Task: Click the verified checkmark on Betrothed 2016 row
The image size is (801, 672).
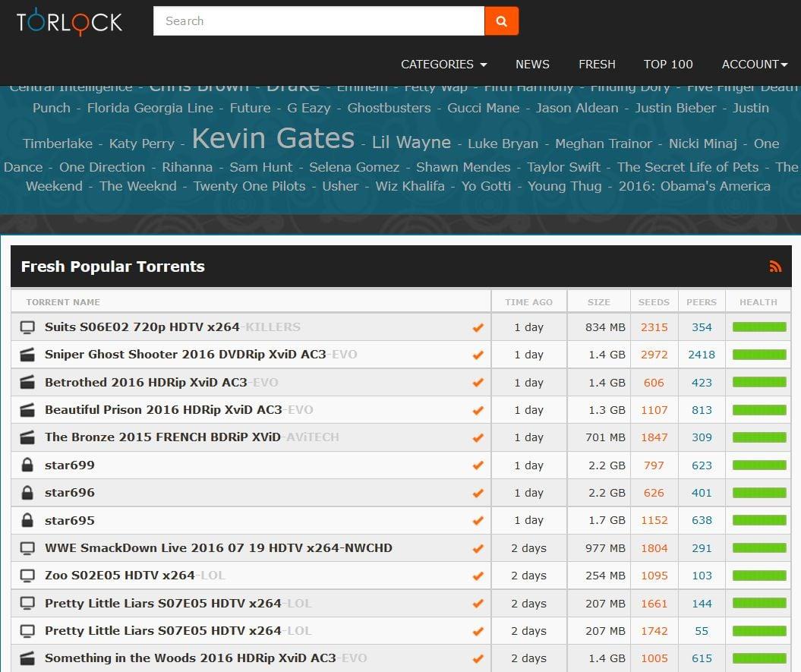Action: pos(478,383)
